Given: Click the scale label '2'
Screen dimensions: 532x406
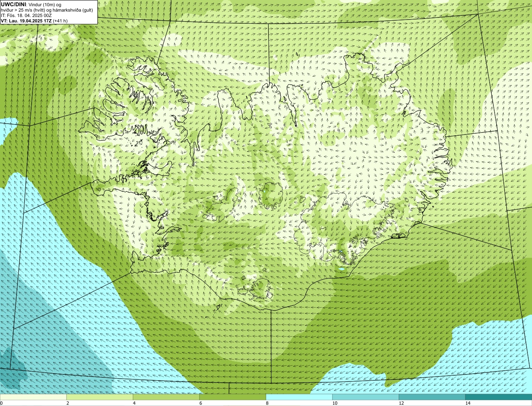Looking at the screenshot, I should pyautogui.click(x=67, y=403).
